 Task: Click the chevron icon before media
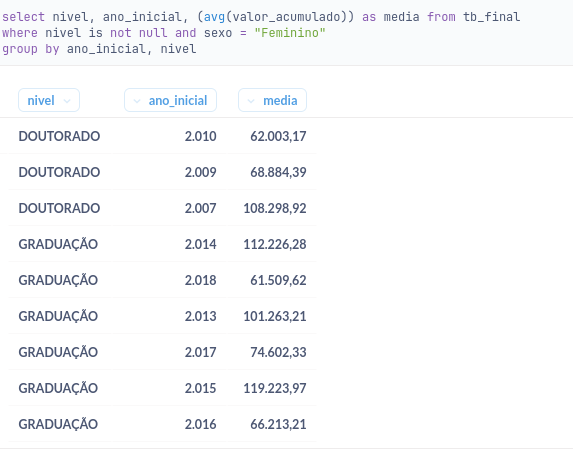coord(251,101)
